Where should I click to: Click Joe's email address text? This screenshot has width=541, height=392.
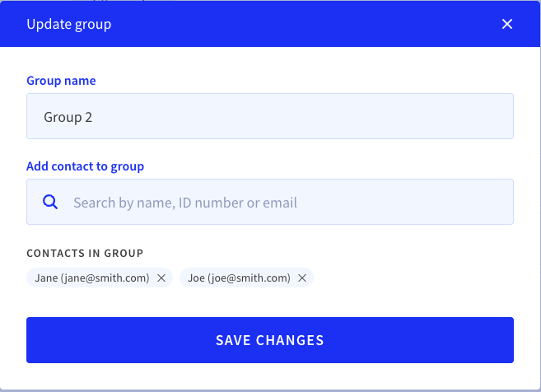[250, 278]
